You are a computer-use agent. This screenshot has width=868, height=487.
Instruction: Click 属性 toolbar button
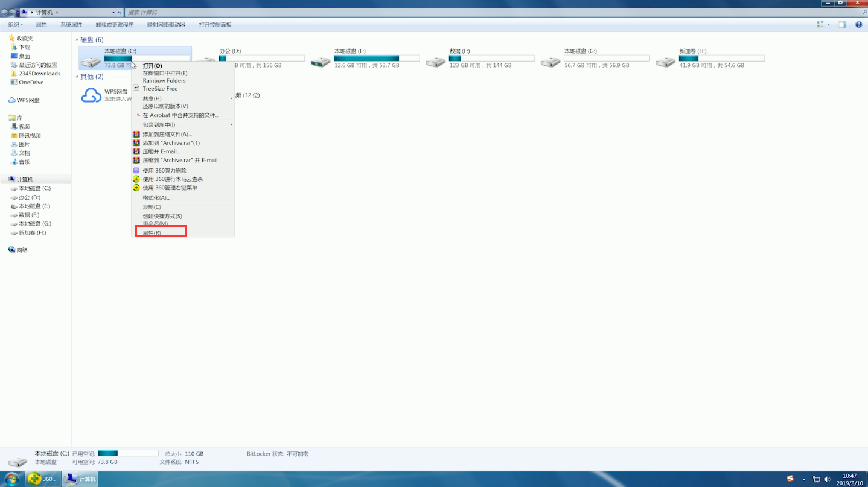click(41, 25)
